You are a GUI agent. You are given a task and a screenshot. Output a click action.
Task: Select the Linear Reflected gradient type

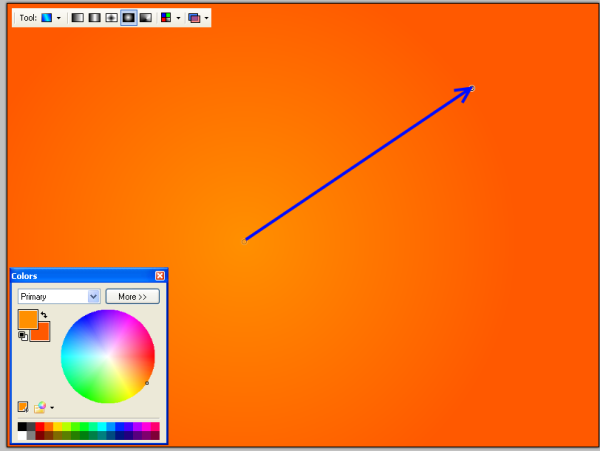[x=95, y=18]
